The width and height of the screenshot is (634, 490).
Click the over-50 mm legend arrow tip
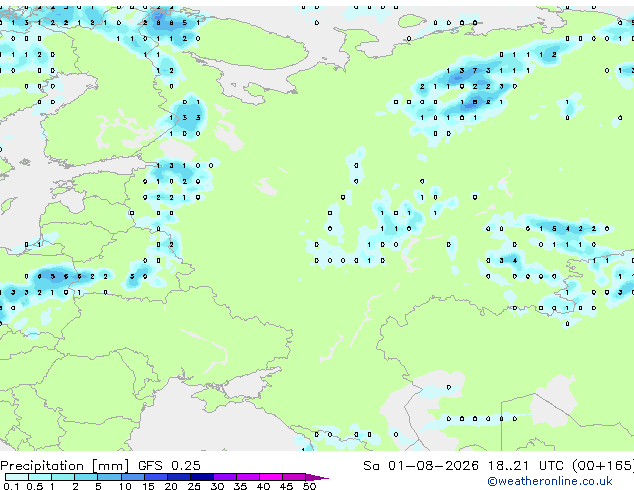pyautogui.click(x=317, y=477)
